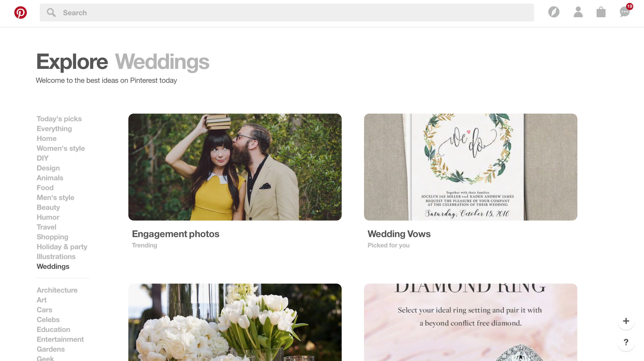Screen dimensions: 644x361
Task: Select the Weddings category
Action: pyautogui.click(x=53, y=266)
